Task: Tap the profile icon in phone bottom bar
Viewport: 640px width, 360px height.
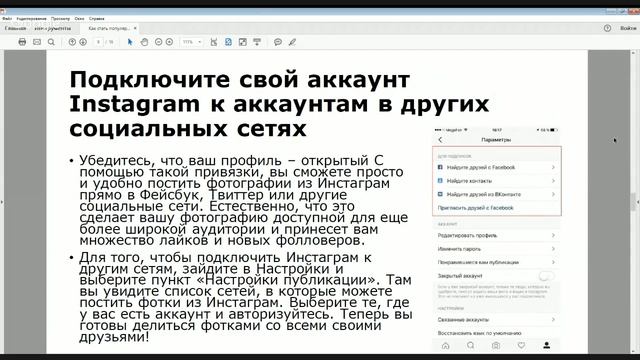Action: [x=547, y=345]
